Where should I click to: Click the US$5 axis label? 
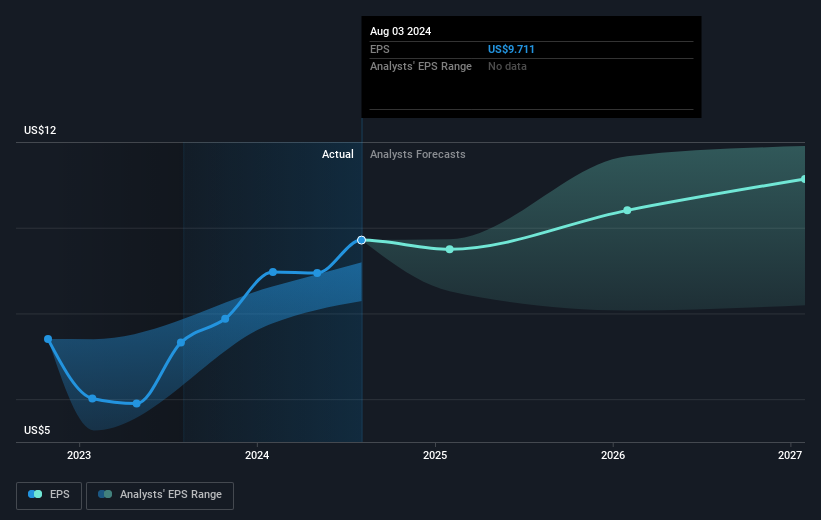coord(37,430)
